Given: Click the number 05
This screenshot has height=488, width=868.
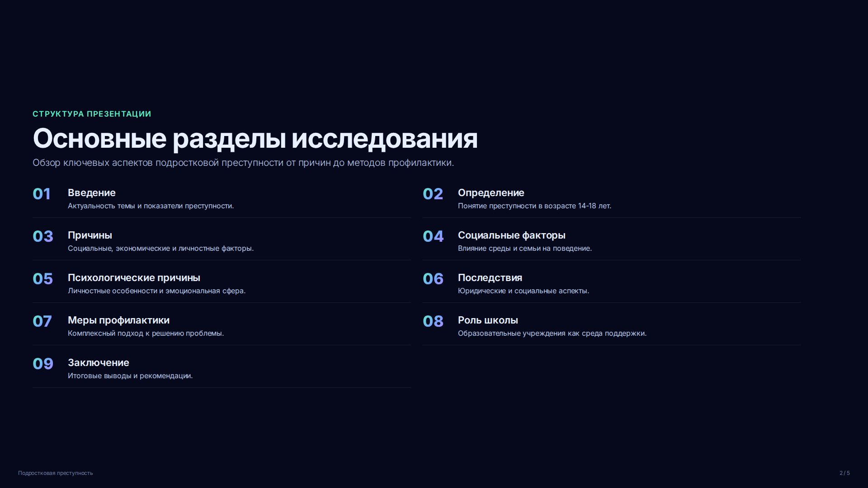Looking at the screenshot, I should [43, 279].
